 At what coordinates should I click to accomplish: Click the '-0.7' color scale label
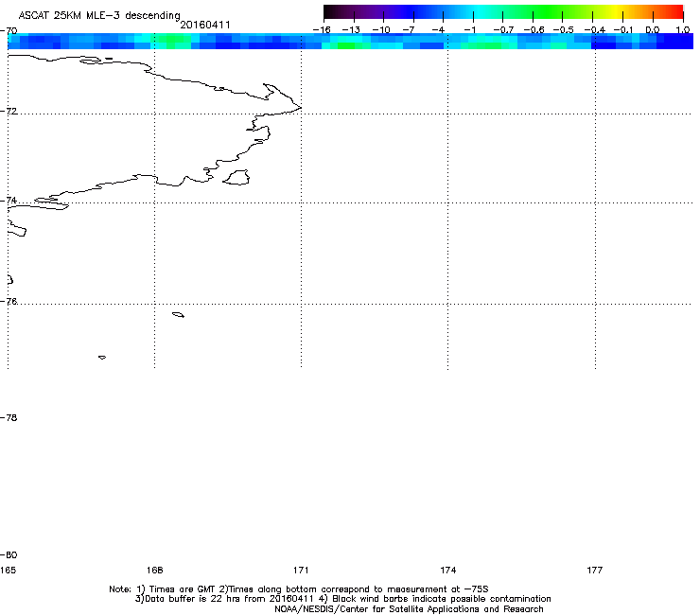503,30
